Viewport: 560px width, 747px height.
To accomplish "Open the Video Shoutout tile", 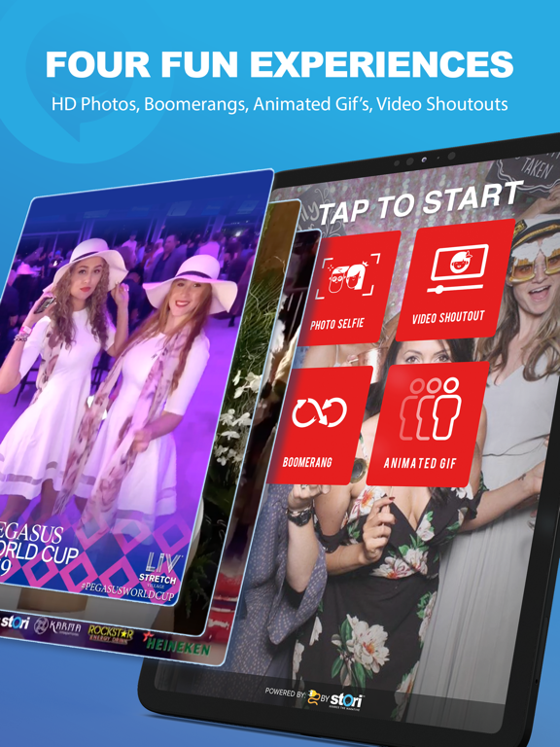I will pyautogui.click(x=454, y=280).
